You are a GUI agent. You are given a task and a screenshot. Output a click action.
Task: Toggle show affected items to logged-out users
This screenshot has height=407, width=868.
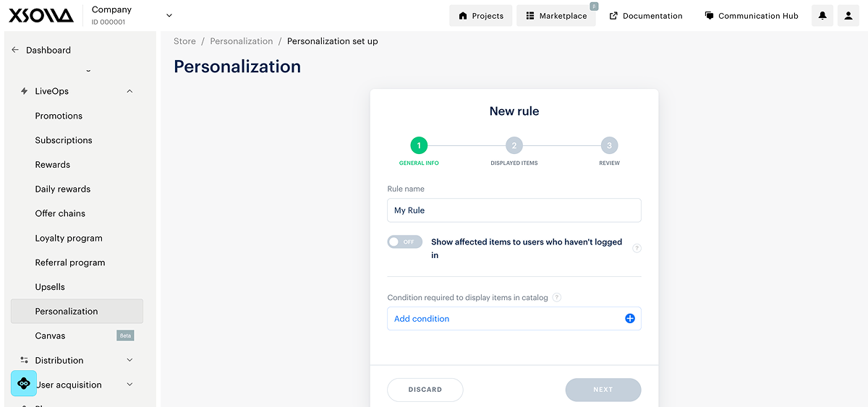click(404, 242)
